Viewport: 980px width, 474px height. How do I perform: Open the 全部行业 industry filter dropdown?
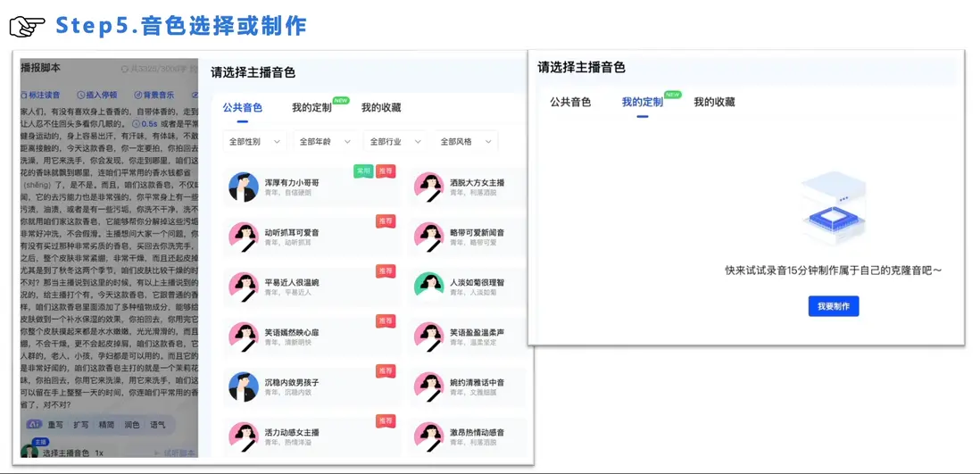click(395, 142)
